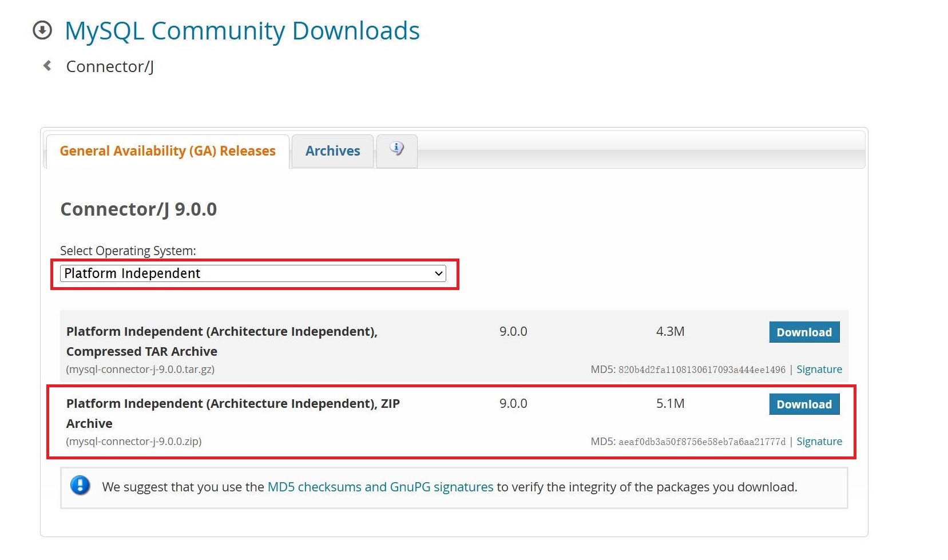948x560 pixels.
Task: Download the Compressed TAR Archive
Action: [804, 332]
